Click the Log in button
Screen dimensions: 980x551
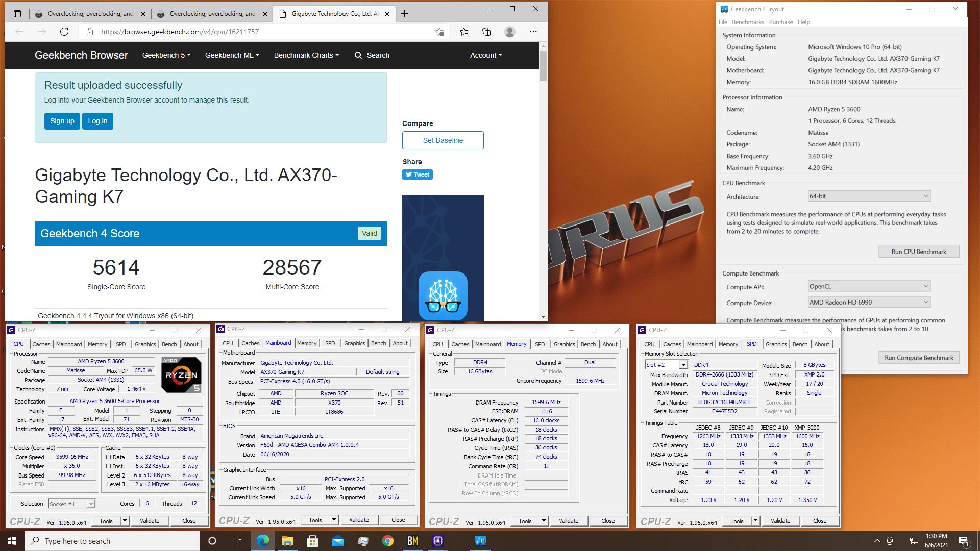97,121
